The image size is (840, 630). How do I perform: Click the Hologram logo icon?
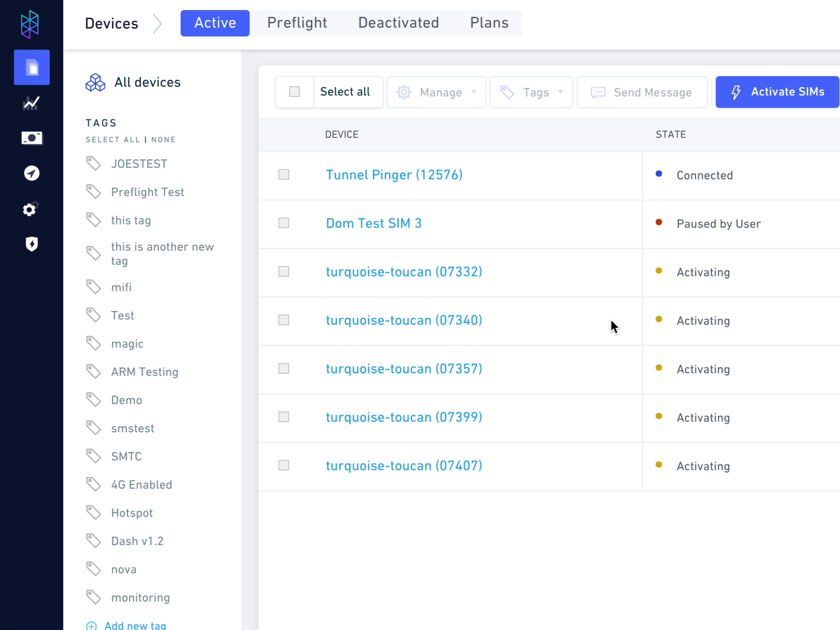click(x=30, y=24)
